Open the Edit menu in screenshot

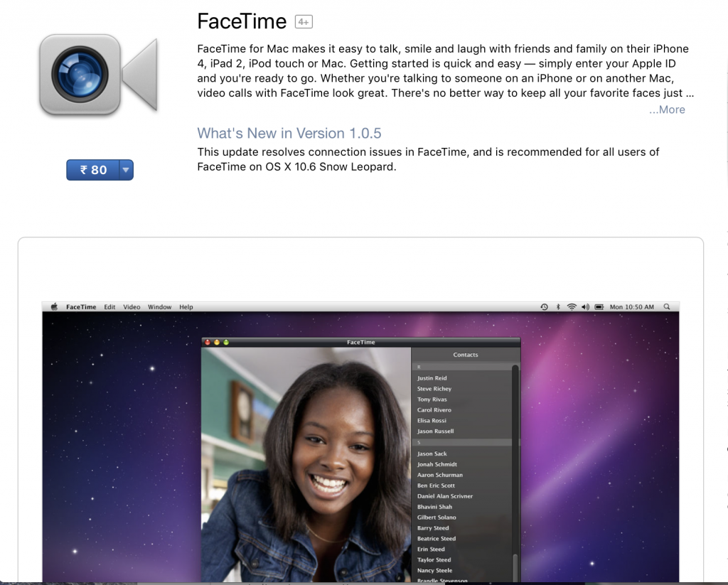pos(109,307)
